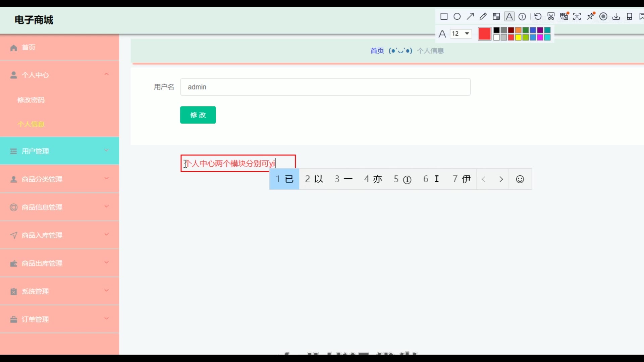Image resolution: width=644 pixels, height=362 pixels.
Task: Click the admin username input field
Action: point(325,87)
